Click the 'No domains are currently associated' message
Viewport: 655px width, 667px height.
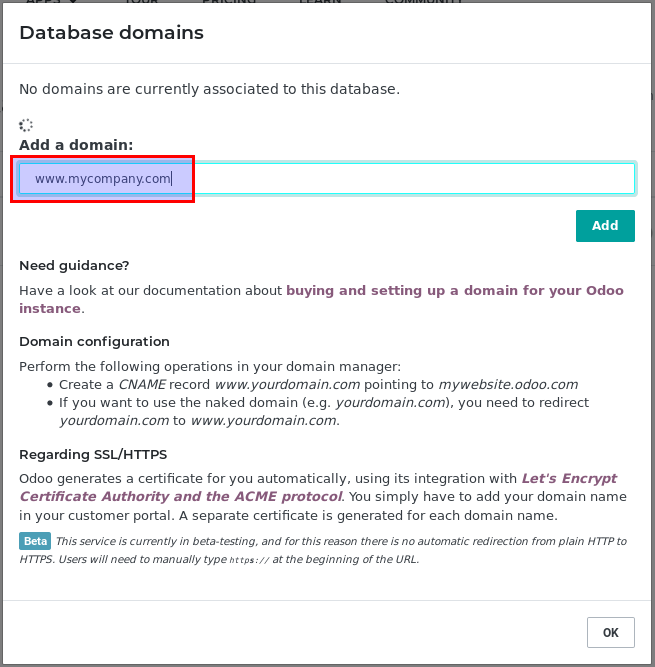pyautogui.click(x=209, y=89)
